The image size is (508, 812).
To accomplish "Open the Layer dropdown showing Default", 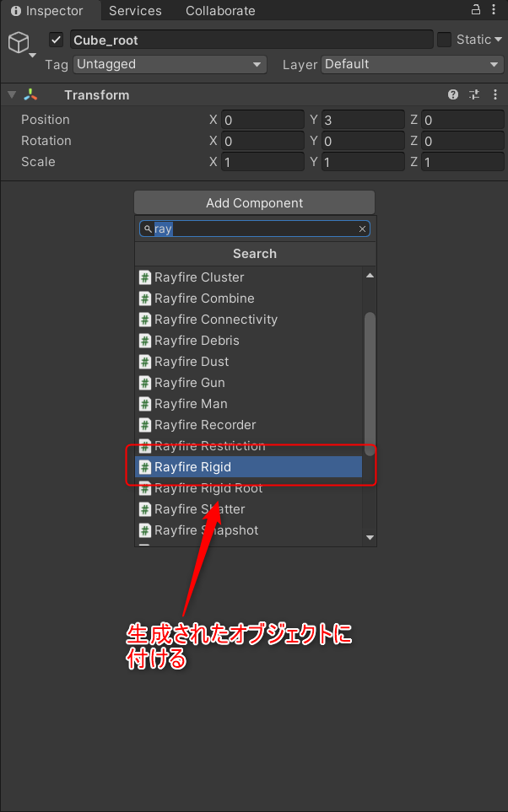I will coord(412,65).
